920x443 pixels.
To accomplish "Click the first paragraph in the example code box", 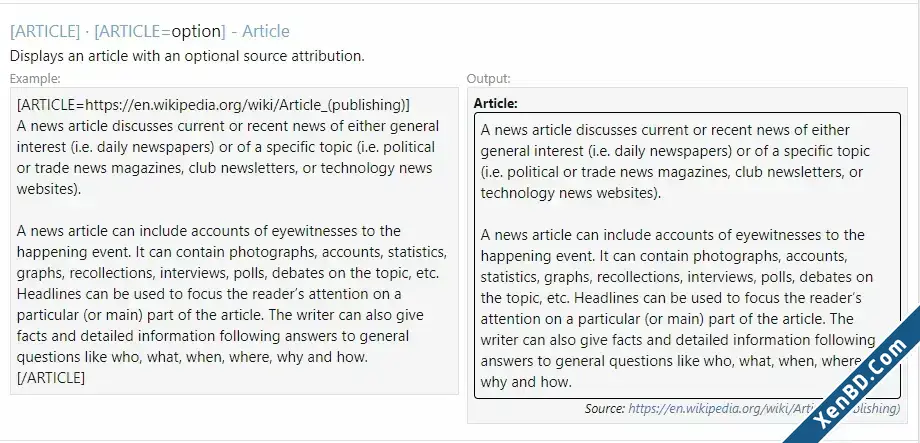I will (228, 158).
